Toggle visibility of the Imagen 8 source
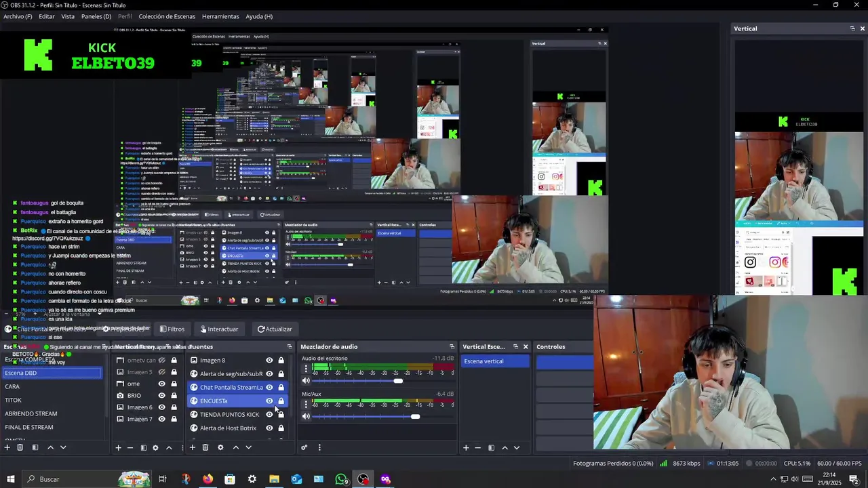Screen dimensions: 868x488 tap(269, 361)
